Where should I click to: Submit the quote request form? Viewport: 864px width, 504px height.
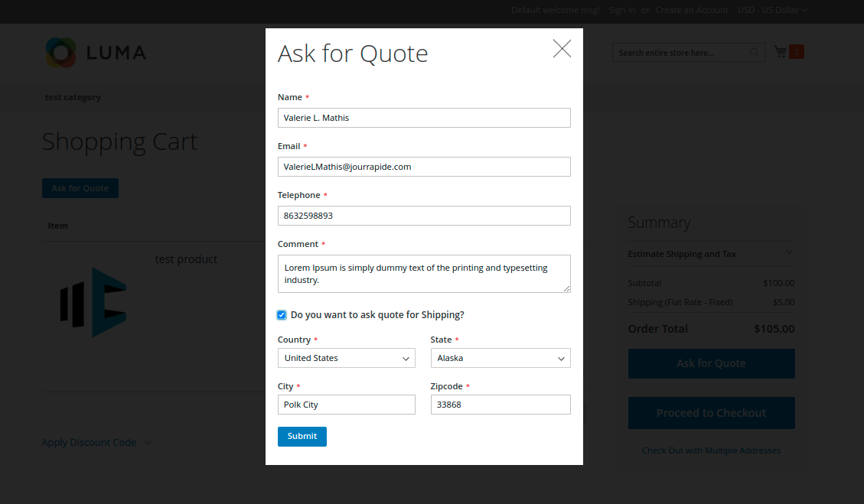click(302, 436)
